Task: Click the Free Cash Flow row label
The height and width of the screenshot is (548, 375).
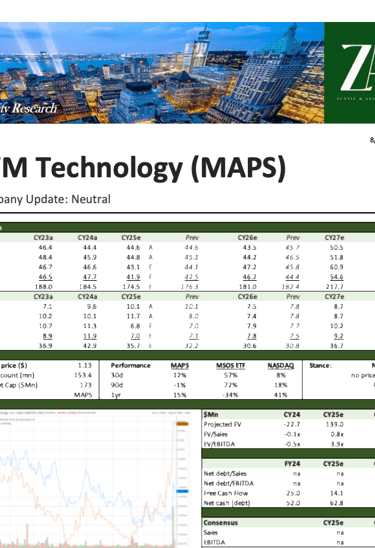Action: [x=225, y=493]
